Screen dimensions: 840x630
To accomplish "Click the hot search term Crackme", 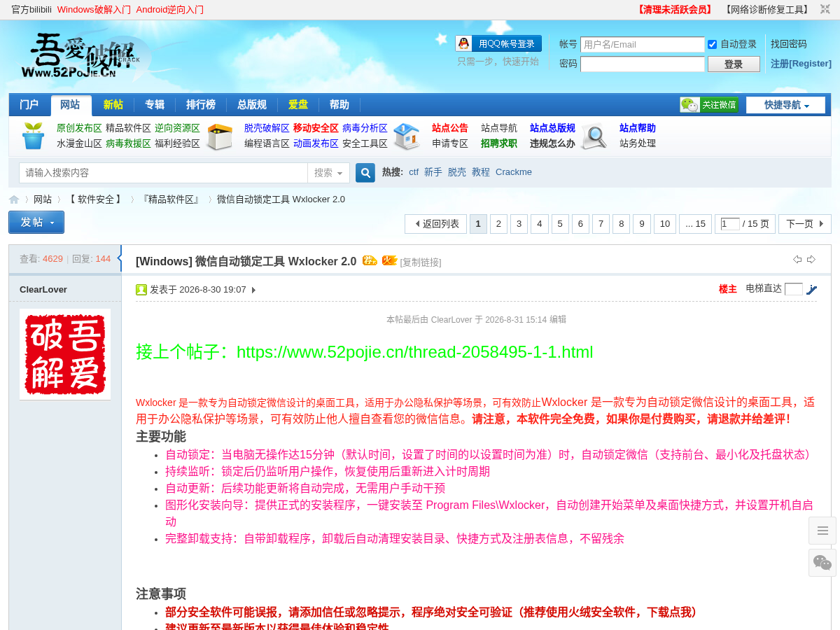I will tap(514, 172).
